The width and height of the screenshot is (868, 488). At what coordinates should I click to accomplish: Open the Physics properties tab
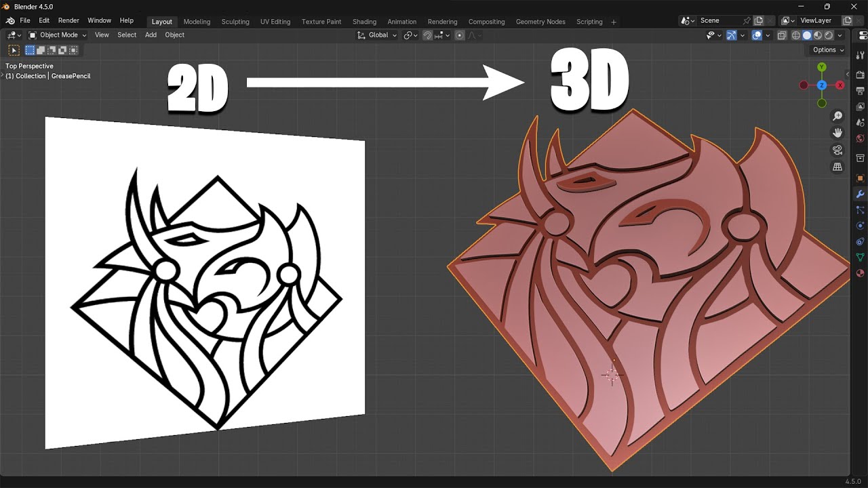860,226
